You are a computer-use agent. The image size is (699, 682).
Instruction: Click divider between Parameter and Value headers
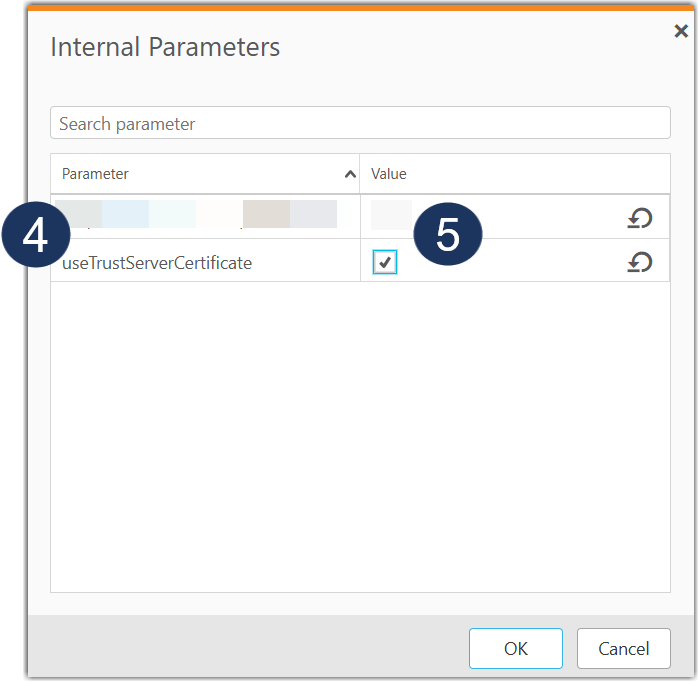pyautogui.click(x=360, y=174)
